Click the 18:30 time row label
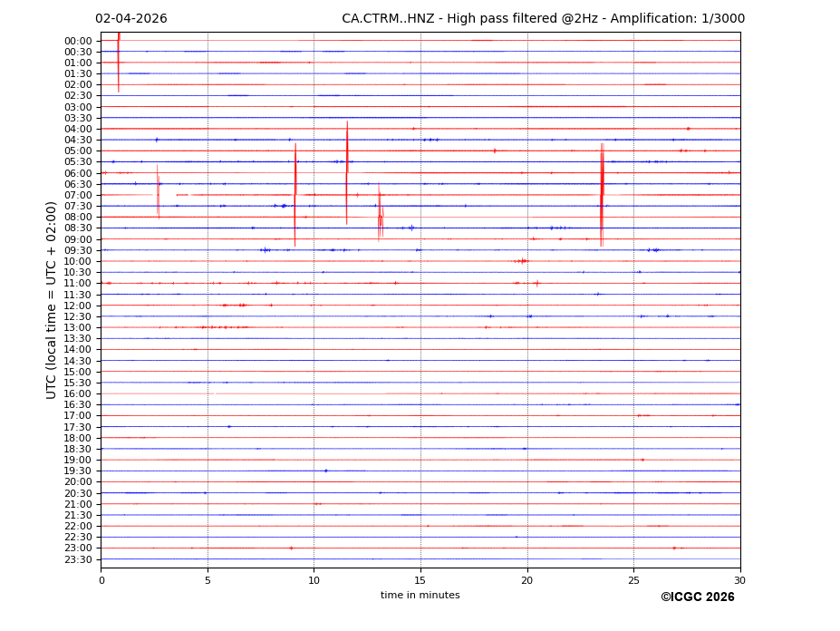This screenshot has height=631, width=840. 77,449
